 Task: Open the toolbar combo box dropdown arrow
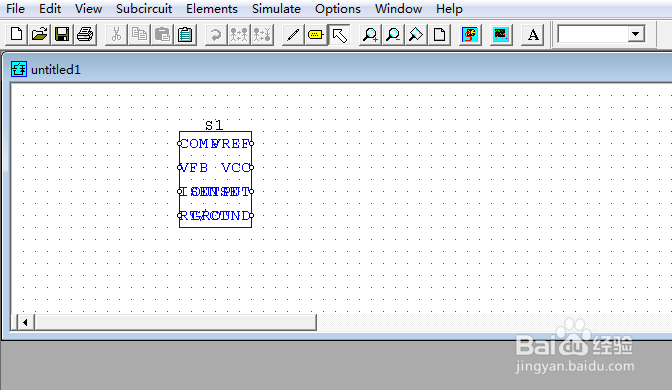(636, 34)
